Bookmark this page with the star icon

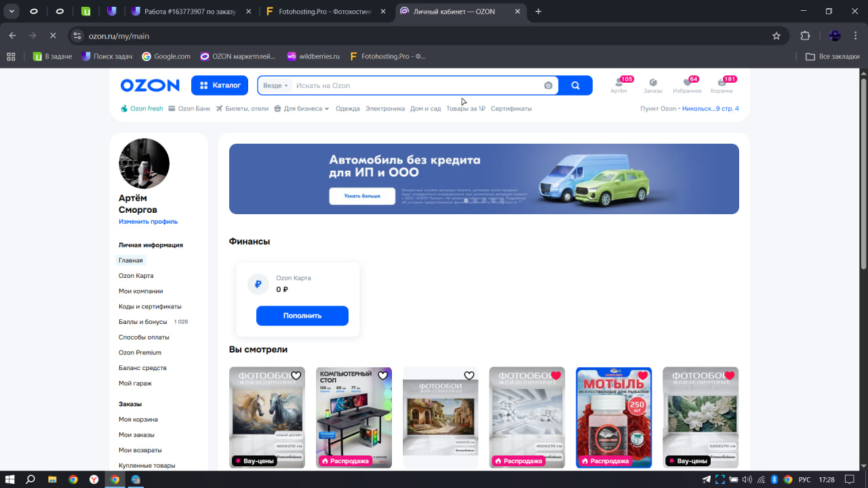click(776, 36)
